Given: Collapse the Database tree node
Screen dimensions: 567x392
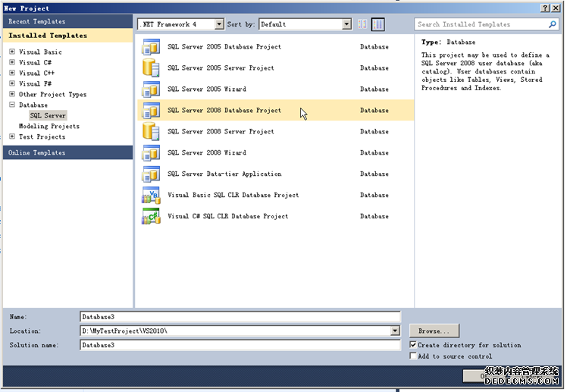Looking at the screenshot, I should coord(12,105).
